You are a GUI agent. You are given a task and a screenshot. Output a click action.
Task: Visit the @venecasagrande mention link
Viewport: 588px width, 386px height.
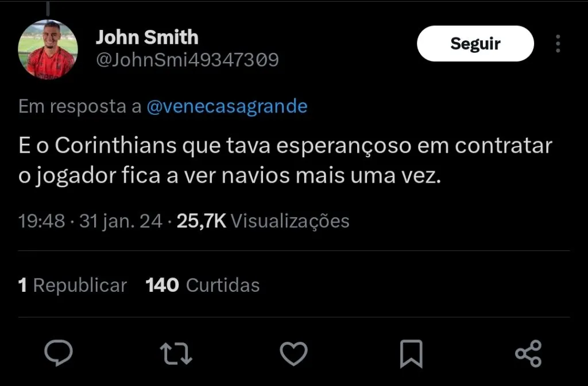point(227,106)
